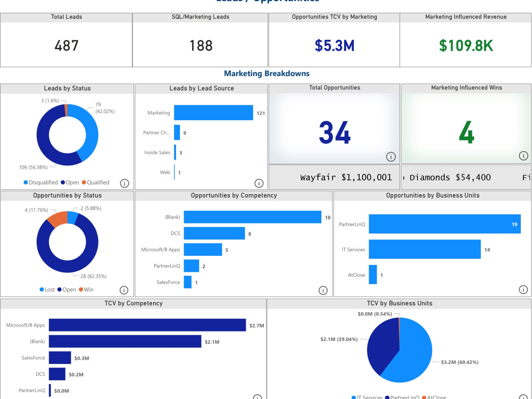
Task: Select the Marketing bar in Leads by Lead Source
Action: click(x=213, y=112)
